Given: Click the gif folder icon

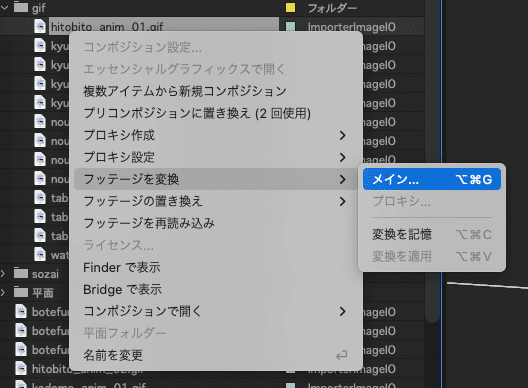Looking at the screenshot, I should pos(21,7).
